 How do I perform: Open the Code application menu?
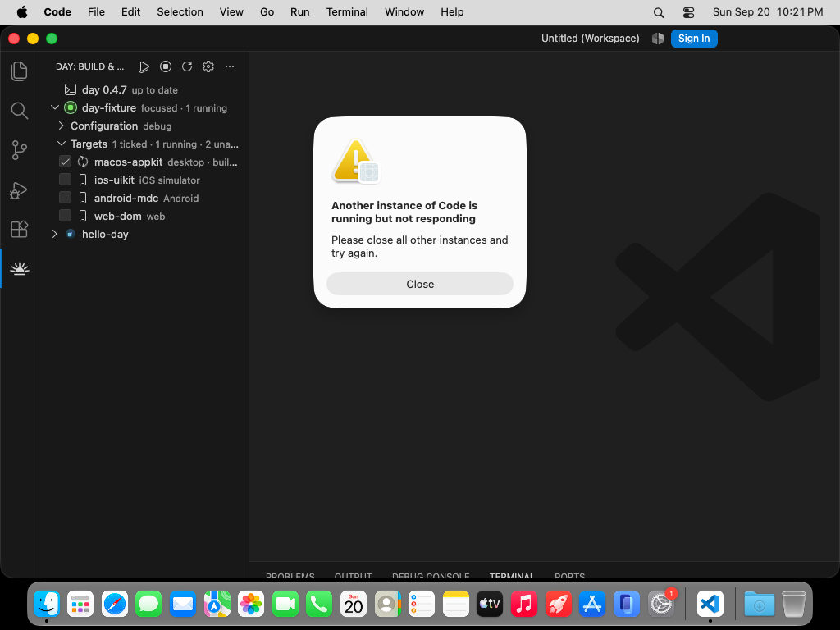[x=57, y=12]
